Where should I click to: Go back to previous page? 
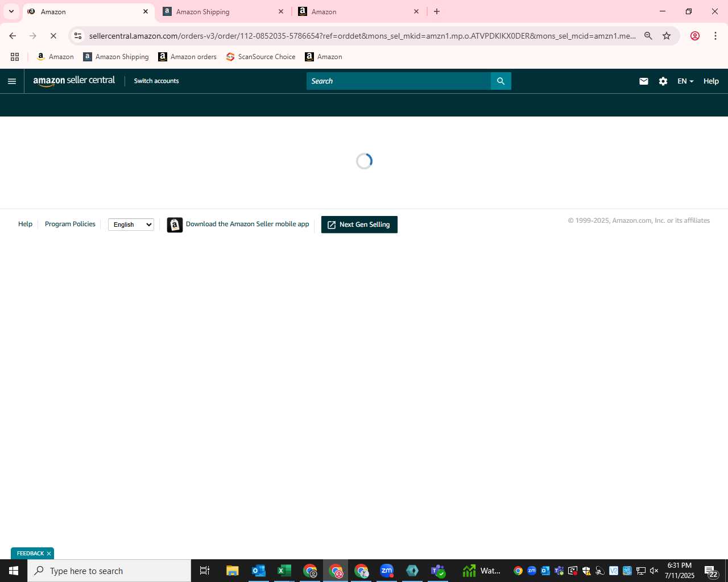13,36
